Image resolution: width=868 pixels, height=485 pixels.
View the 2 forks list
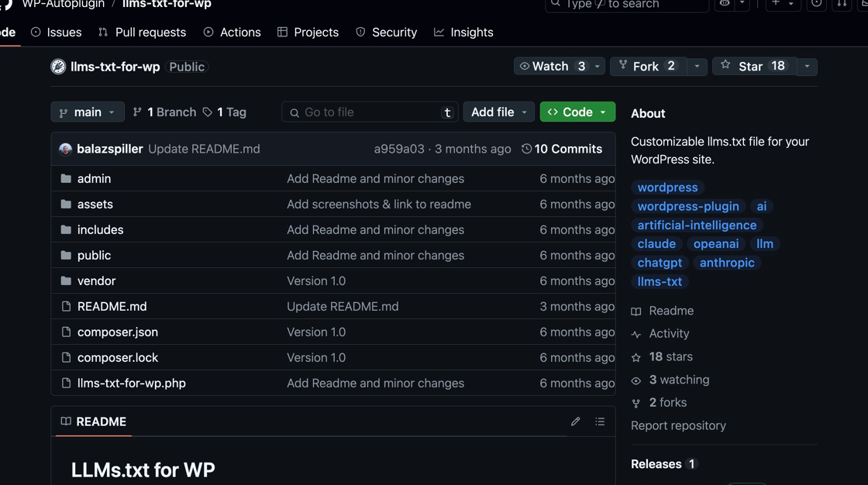[659, 403]
